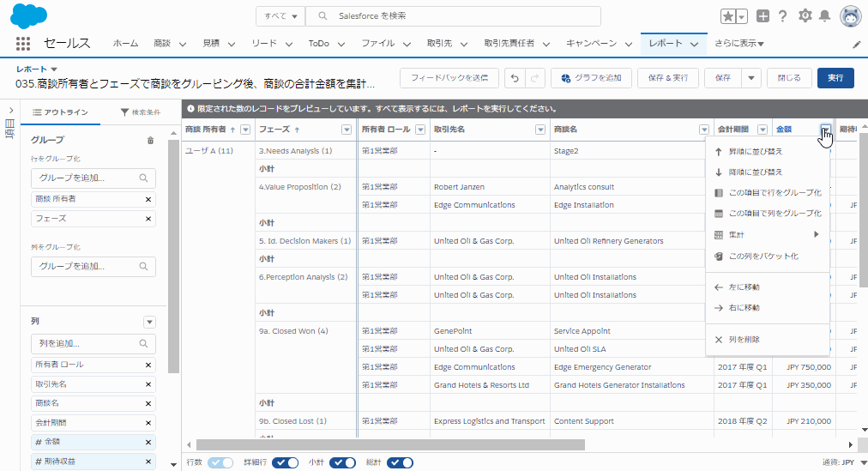Open 会計期間 column header menu
Viewport: 868px width, 471px height.
click(x=763, y=130)
